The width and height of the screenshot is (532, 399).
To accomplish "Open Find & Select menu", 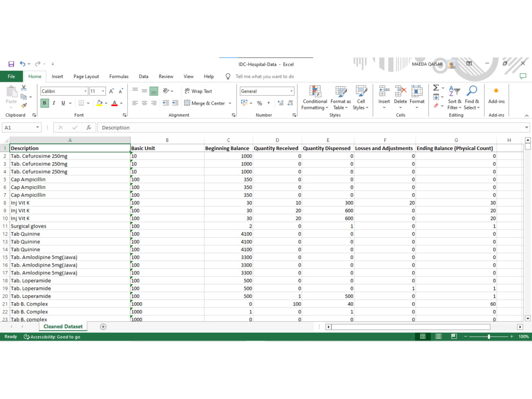I will click(471, 98).
